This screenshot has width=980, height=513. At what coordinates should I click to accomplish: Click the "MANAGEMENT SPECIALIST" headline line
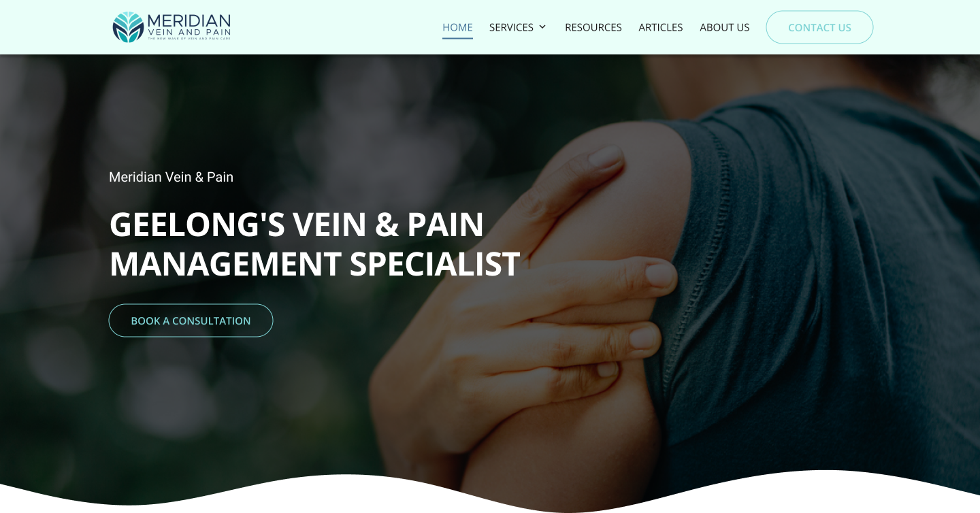coord(314,264)
